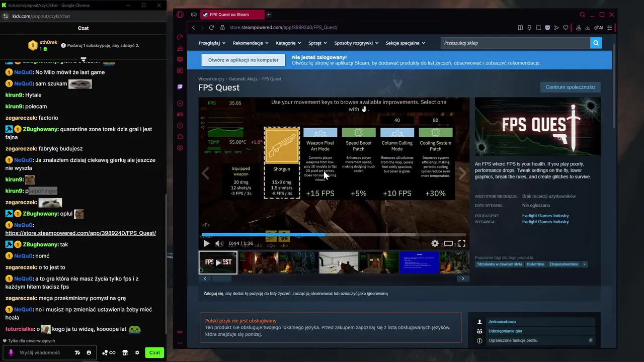Open Kick chat emote picker smiley
644x362 pixels.
pyautogui.click(x=89, y=352)
